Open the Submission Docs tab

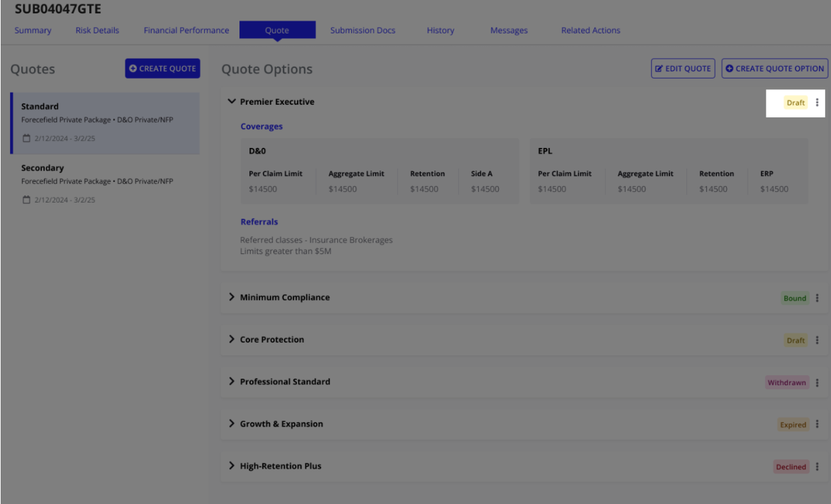tap(363, 30)
